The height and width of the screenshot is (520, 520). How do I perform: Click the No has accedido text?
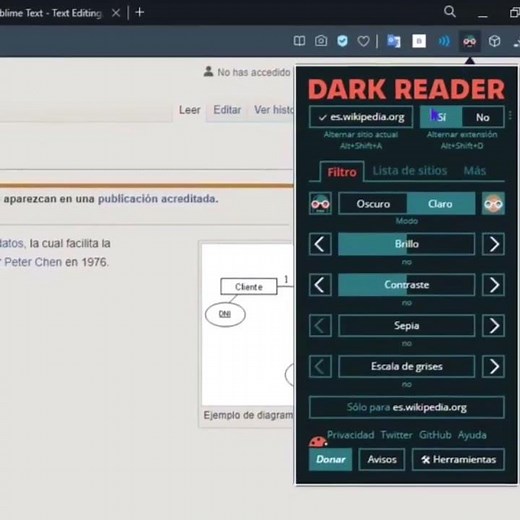(x=254, y=72)
